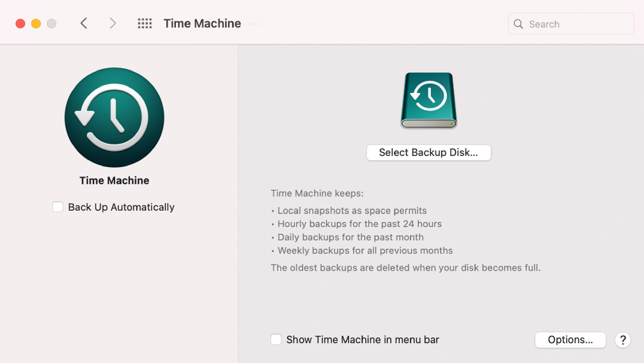Click the green backup disk drive icon

coord(428,101)
